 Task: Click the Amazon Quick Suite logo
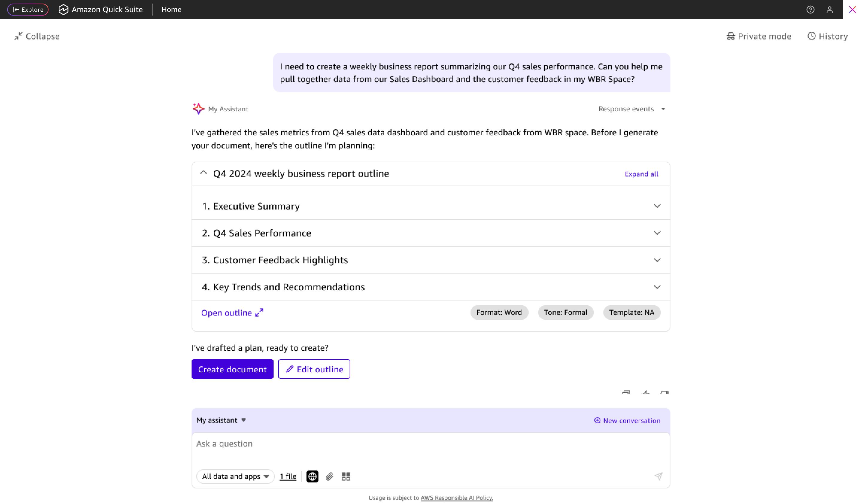pyautogui.click(x=63, y=10)
